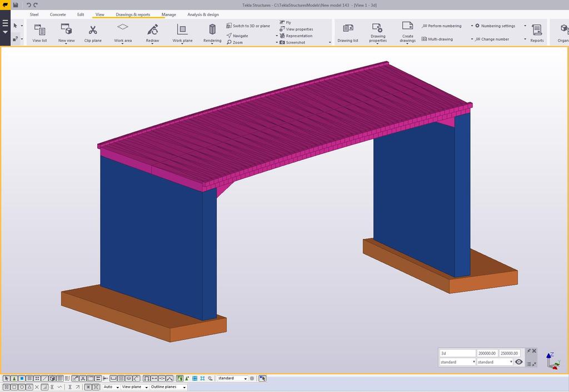The height and width of the screenshot is (392, 569).
Task: Open the Drawing list
Action: 348,33
